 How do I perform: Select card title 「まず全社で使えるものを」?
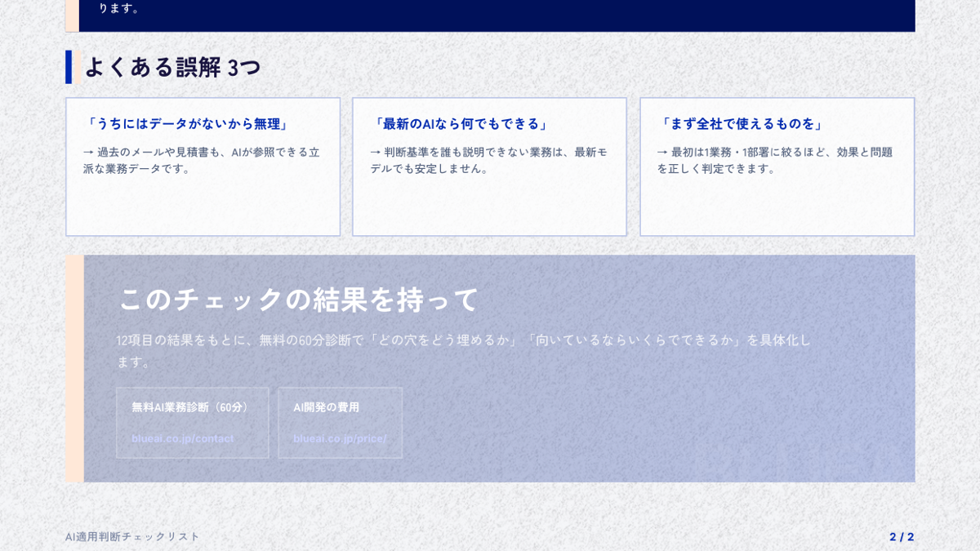coord(742,124)
